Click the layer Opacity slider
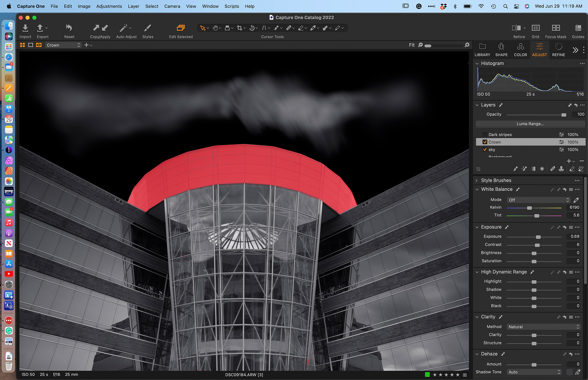Viewport: 588px width, 380px height. pyautogui.click(x=537, y=115)
